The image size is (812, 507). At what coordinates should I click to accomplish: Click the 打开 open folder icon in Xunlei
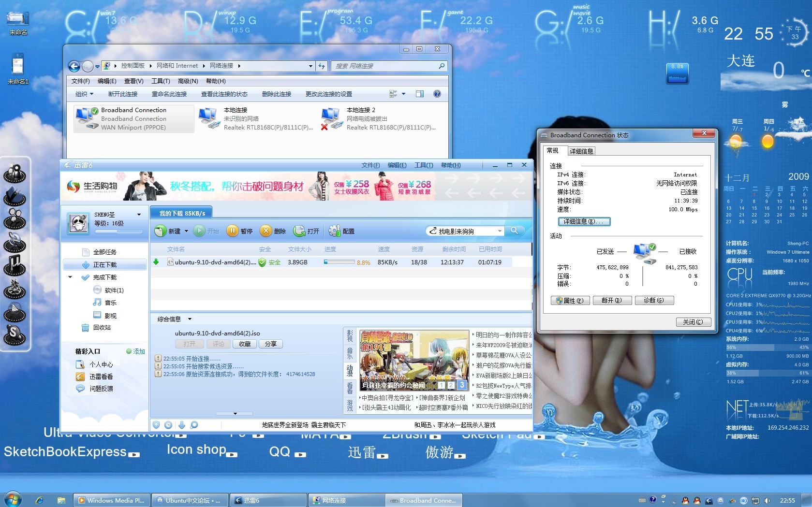tap(299, 231)
